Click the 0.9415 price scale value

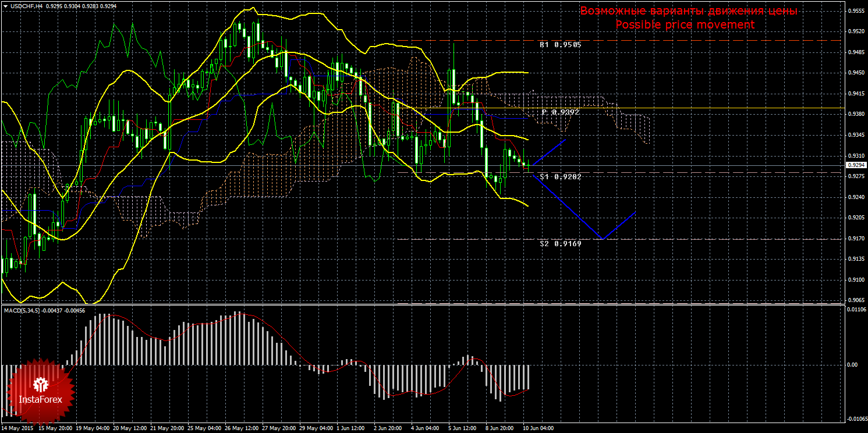pos(855,93)
